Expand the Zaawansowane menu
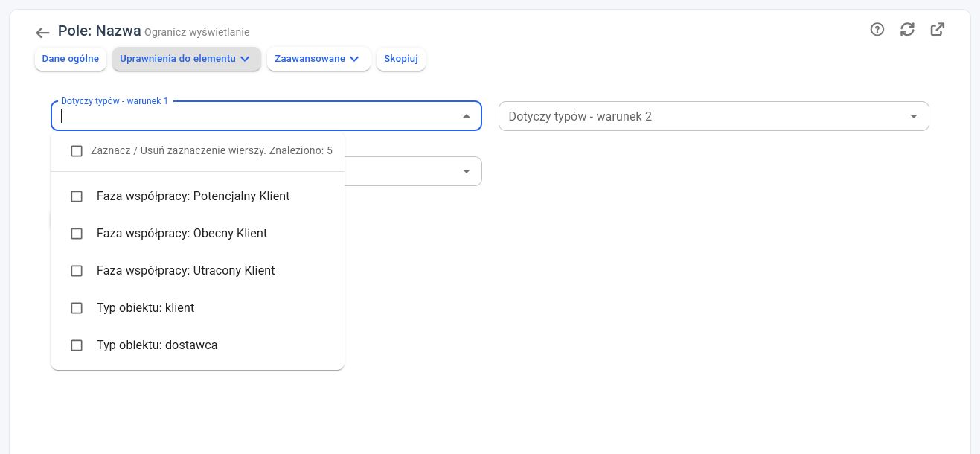 (318, 59)
